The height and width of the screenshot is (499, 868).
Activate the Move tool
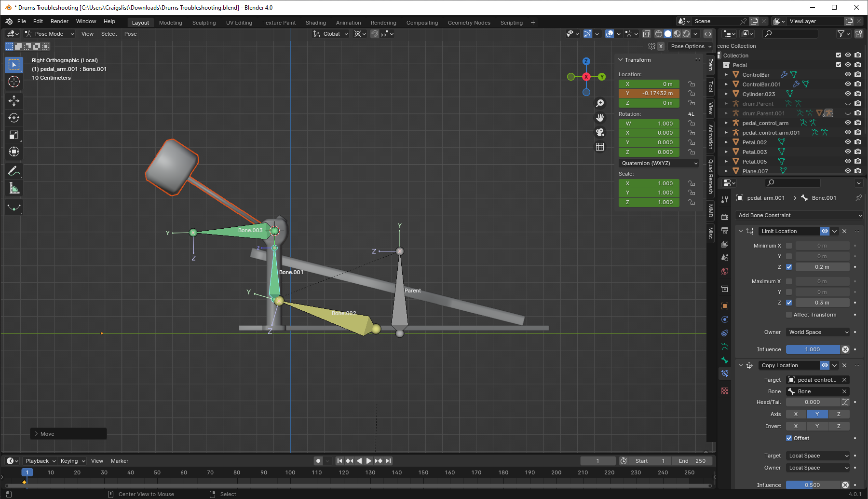point(14,100)
